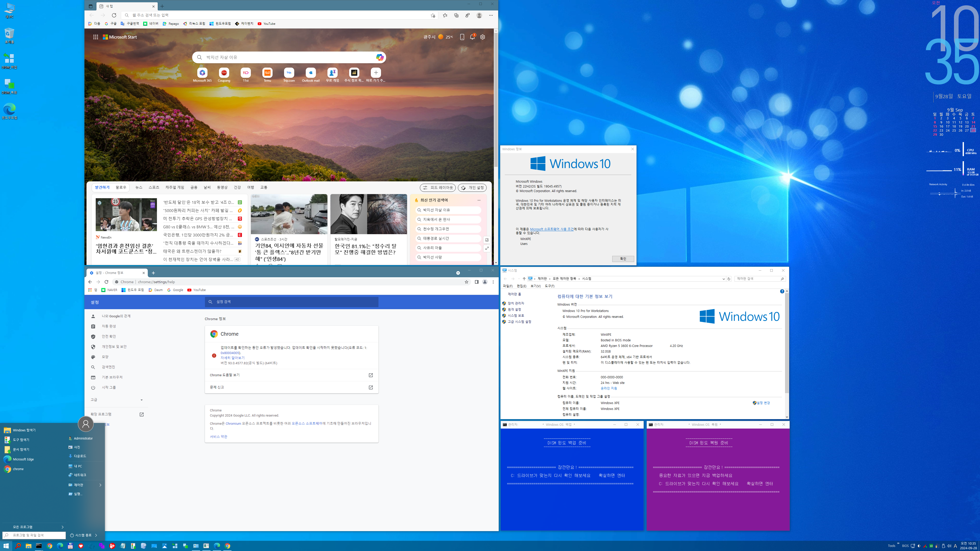Open Microsoft Start page settings gear
This screenshot has height=551, width=980.
482,37
